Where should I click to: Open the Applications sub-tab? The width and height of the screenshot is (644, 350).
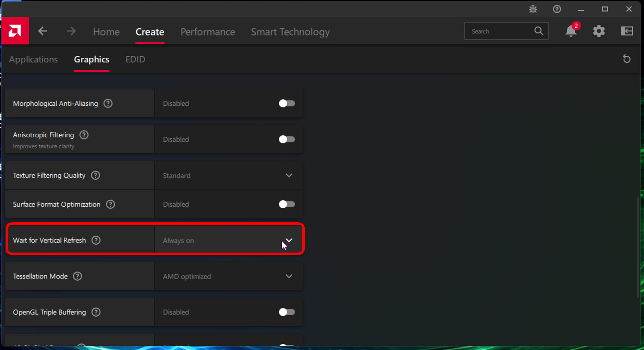[x=33, y=59]
